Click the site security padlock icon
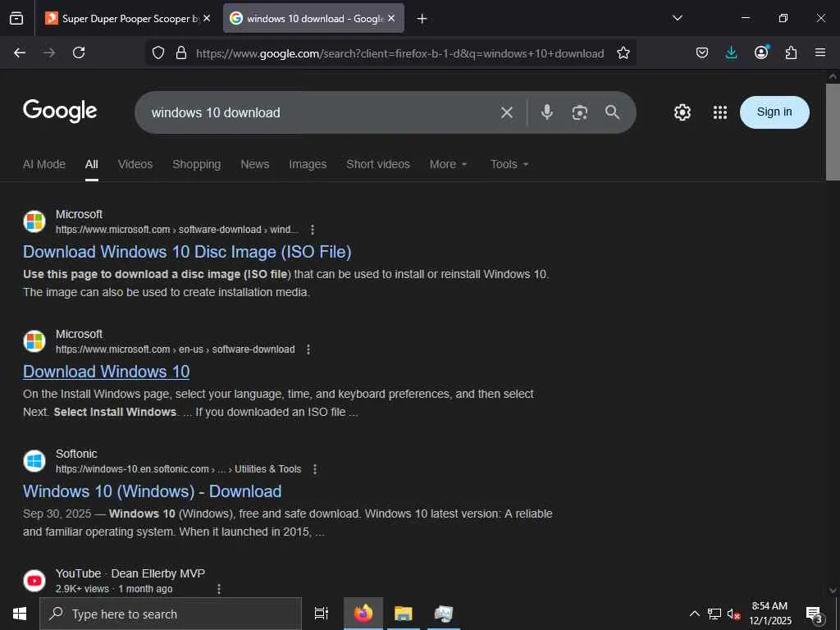 pyautogui.click(x=181, y=52)
